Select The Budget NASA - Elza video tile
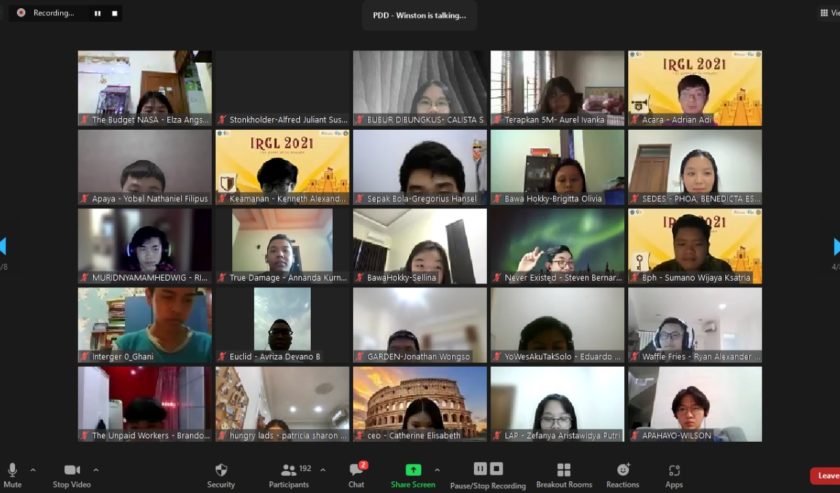The height and width of the screenshot is (493, 840). 145,88
